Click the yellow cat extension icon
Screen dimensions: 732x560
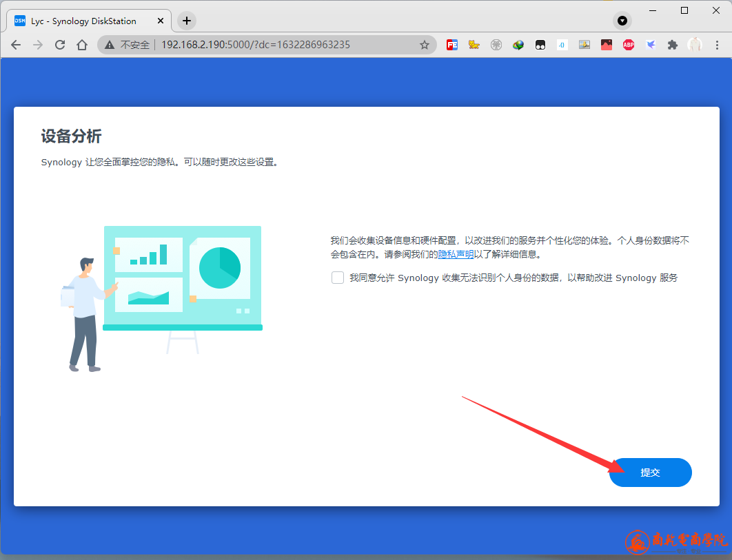(x=474, y=45)
